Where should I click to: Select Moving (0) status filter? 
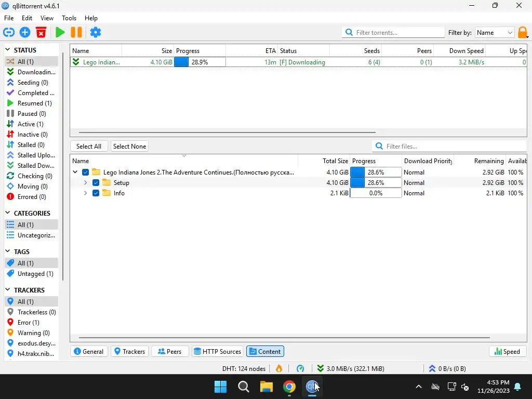(x=31, y=187)
